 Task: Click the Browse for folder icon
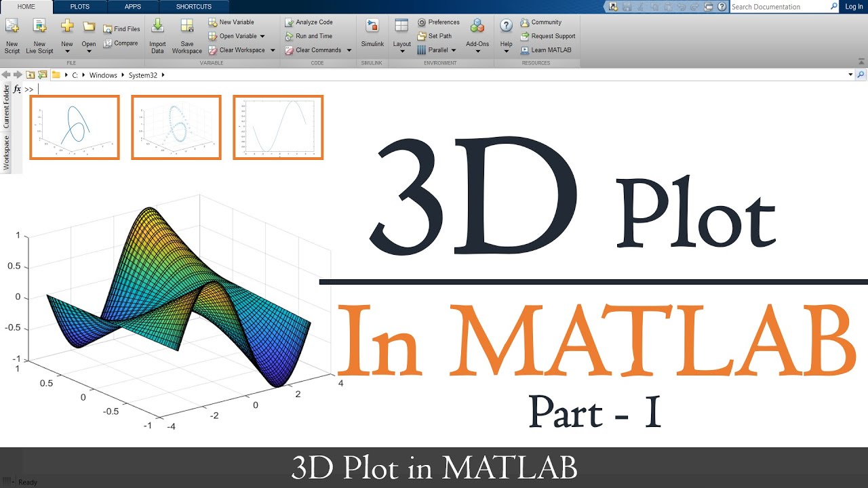click(42, 75)
